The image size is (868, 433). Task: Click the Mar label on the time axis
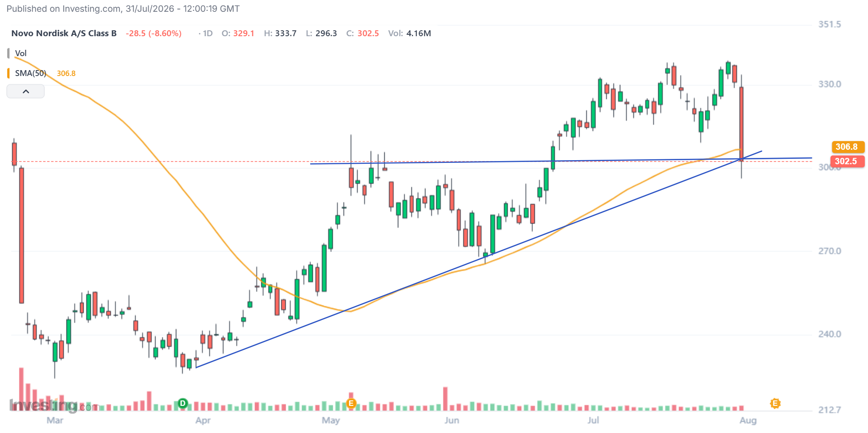pos(55,420)
